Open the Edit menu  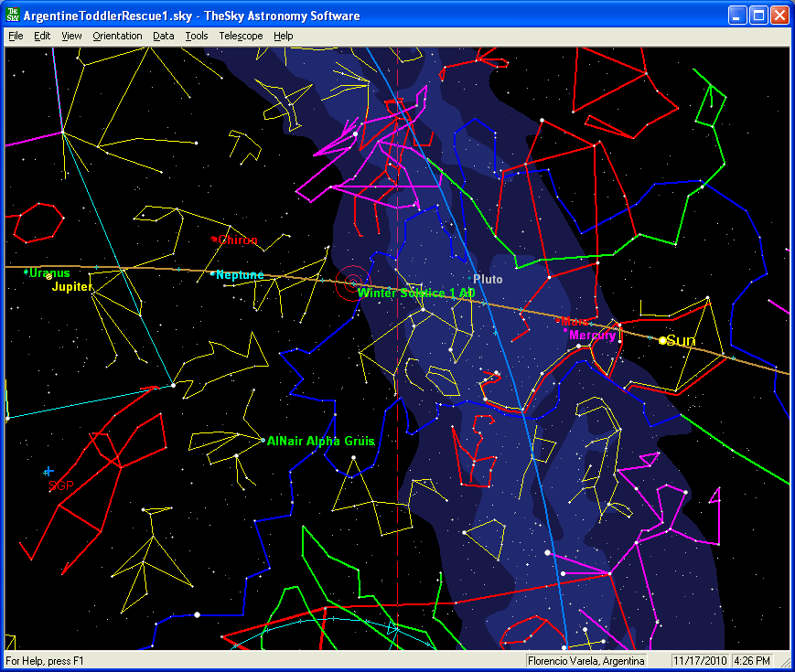click(42, 36)
